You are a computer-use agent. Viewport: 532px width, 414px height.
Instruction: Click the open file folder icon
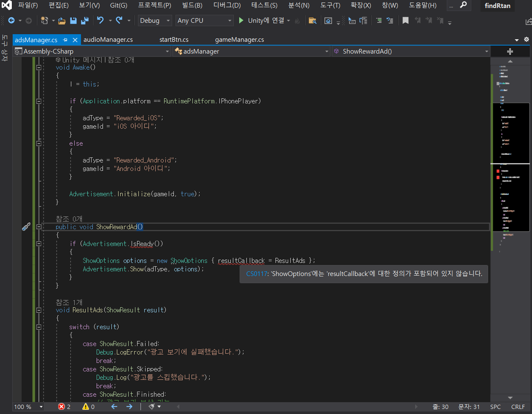coord(62,21)
